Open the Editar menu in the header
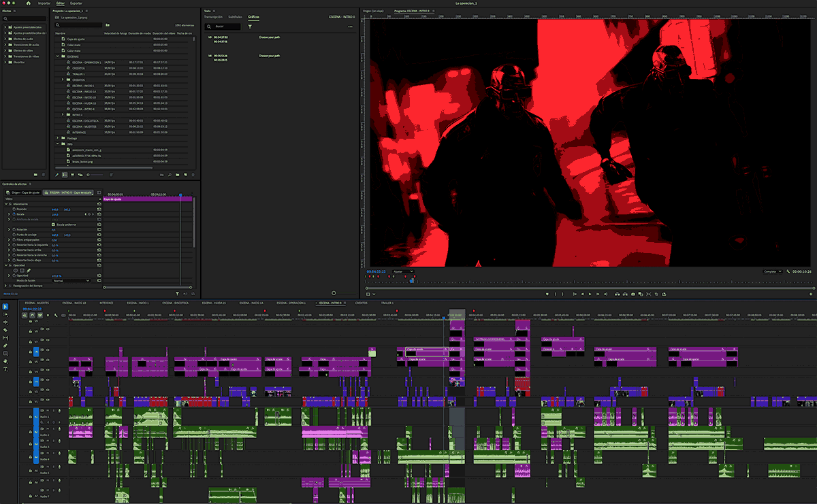817x504 pixels. [x=61, y=3]
